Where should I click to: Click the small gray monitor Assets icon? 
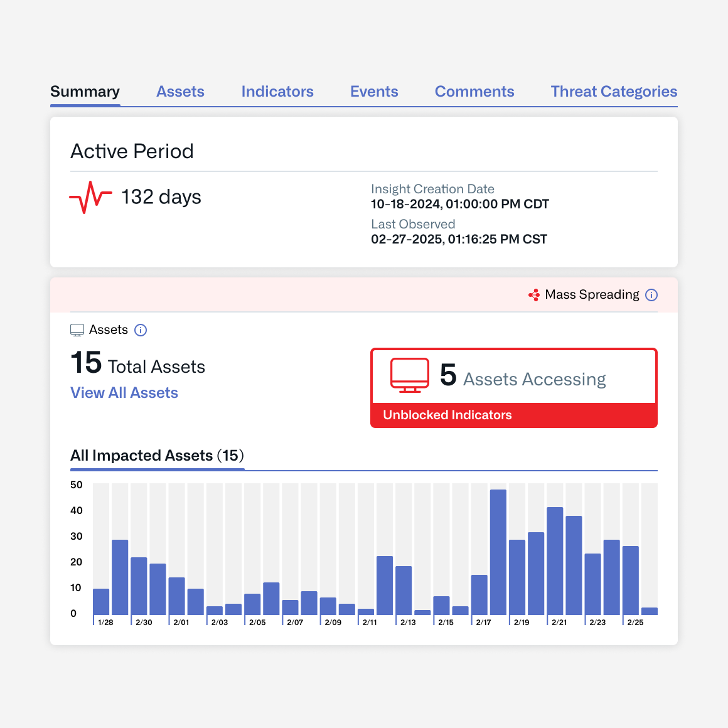pos(77,330)
